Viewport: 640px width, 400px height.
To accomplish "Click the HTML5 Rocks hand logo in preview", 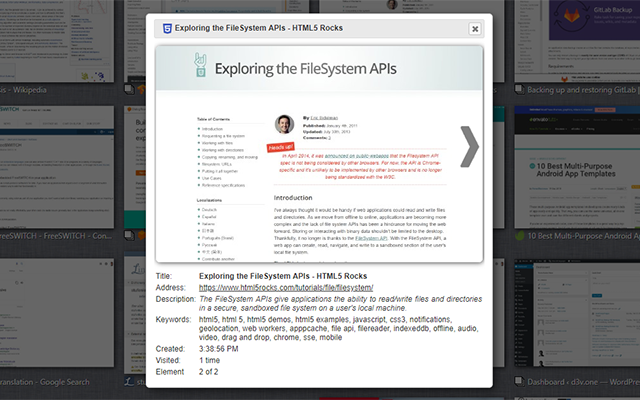I will 200,65.
